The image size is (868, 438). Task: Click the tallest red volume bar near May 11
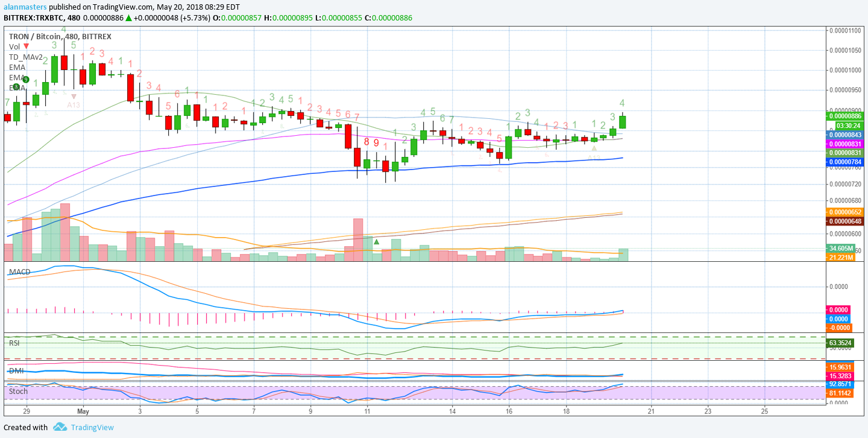click(x=357, y=240)
